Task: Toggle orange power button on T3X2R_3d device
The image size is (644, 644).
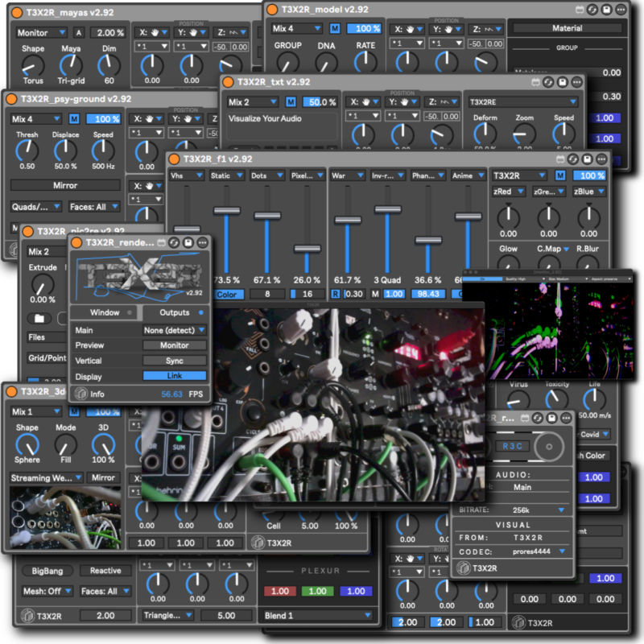Action: tap(11, 391)
